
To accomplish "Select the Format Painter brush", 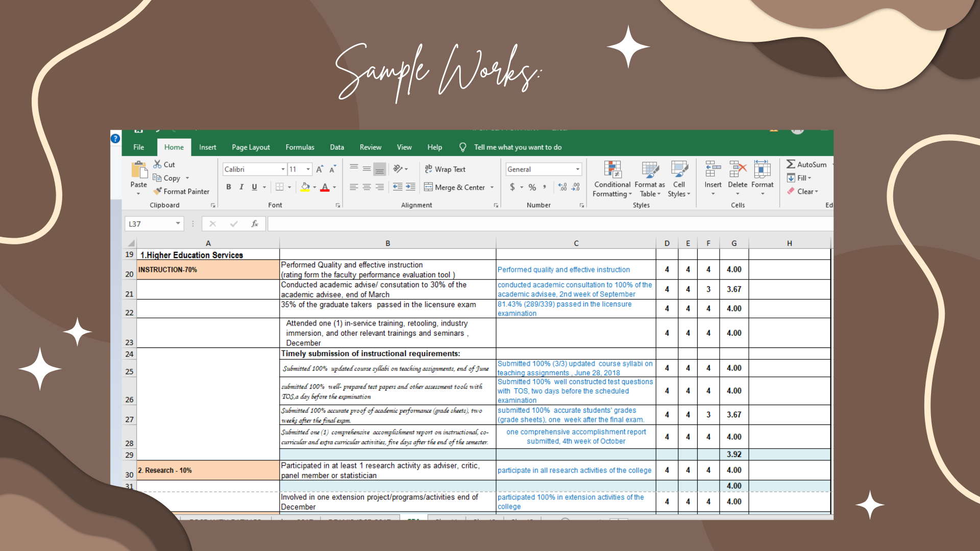I will coord(157,191).
